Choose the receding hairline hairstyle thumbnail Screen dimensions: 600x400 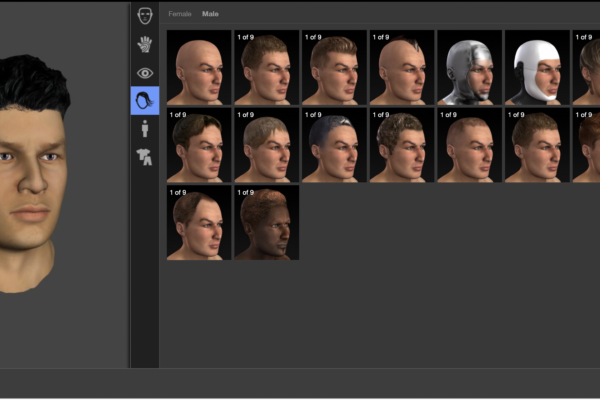click(199, 223)
